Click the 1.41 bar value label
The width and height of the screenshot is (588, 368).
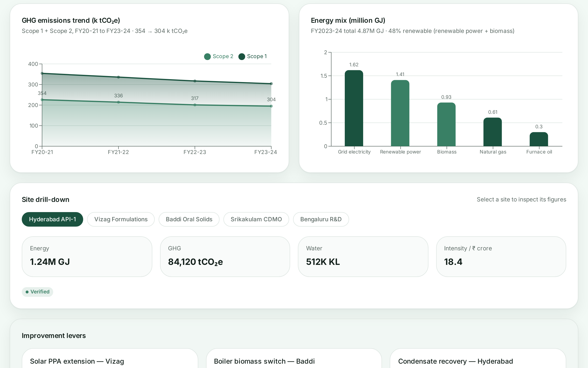400,75
